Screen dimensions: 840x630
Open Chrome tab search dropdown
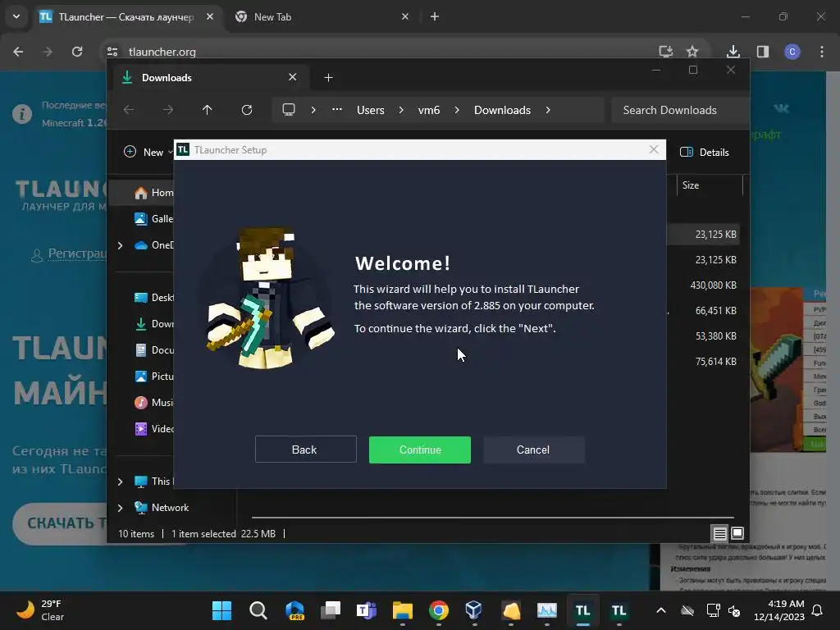pos(16,16)
